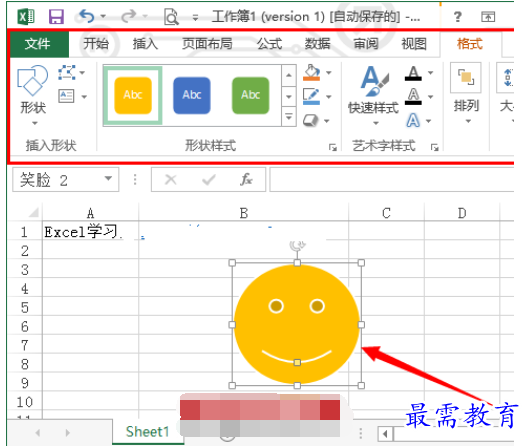527x447 pixels.
Task: Expand shape outline dropdown arrow
Action: pos(328,97)
